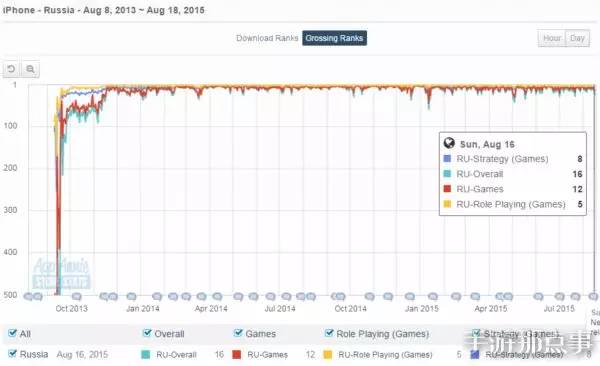
Task: Click RU-Role Playing (Games) in the tooltip
Action: (x=510, y=204)
